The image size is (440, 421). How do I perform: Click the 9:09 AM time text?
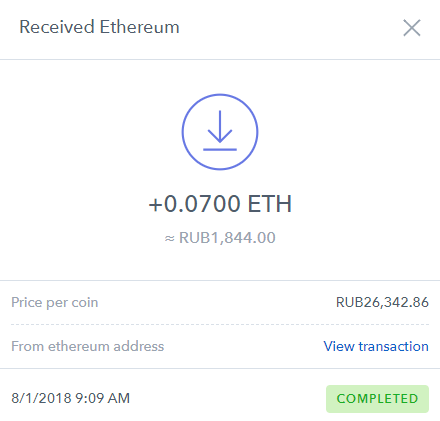(x=103, y=398)
